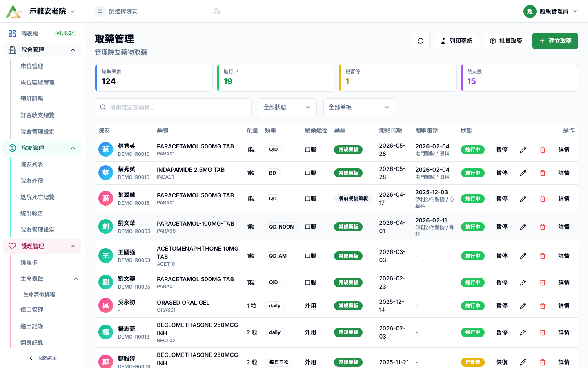Delete 葉翠蓮's PARACETAMOL row
Screen dimensions: 588x368
pyautogui.click(x=543, y=199)
